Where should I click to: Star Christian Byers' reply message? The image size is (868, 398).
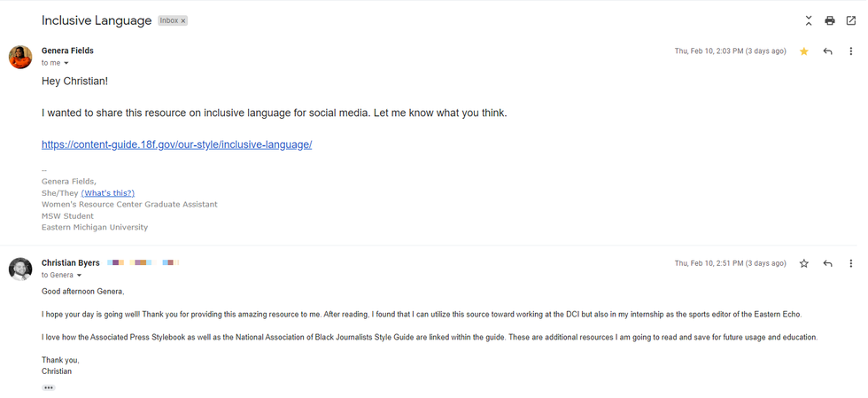click(x=804, y=263)
